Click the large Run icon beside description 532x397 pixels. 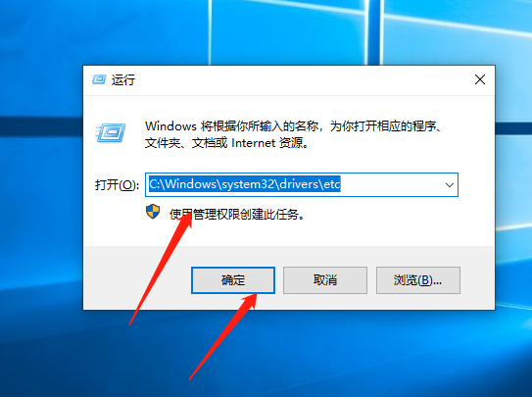click(111, 132)
